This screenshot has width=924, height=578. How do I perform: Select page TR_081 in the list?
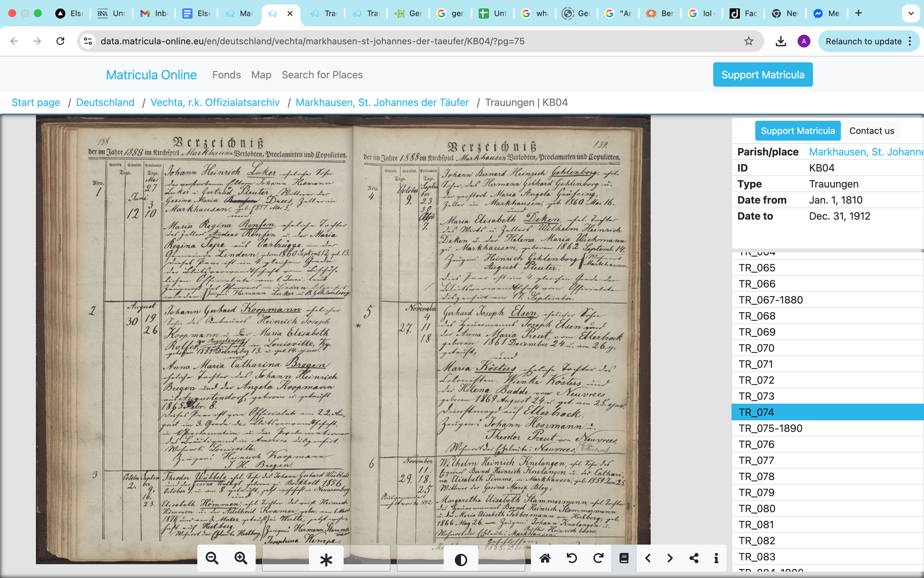(828, 524)
